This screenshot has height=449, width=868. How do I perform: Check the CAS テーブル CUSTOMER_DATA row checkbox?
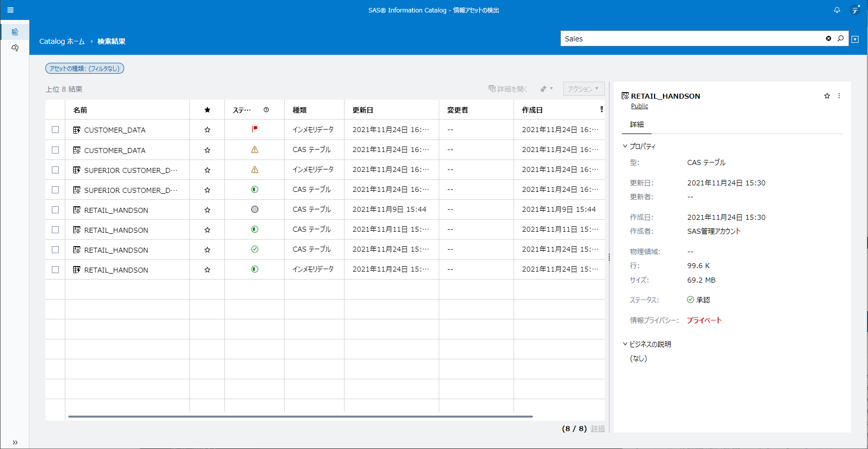[x=55, y=150]
